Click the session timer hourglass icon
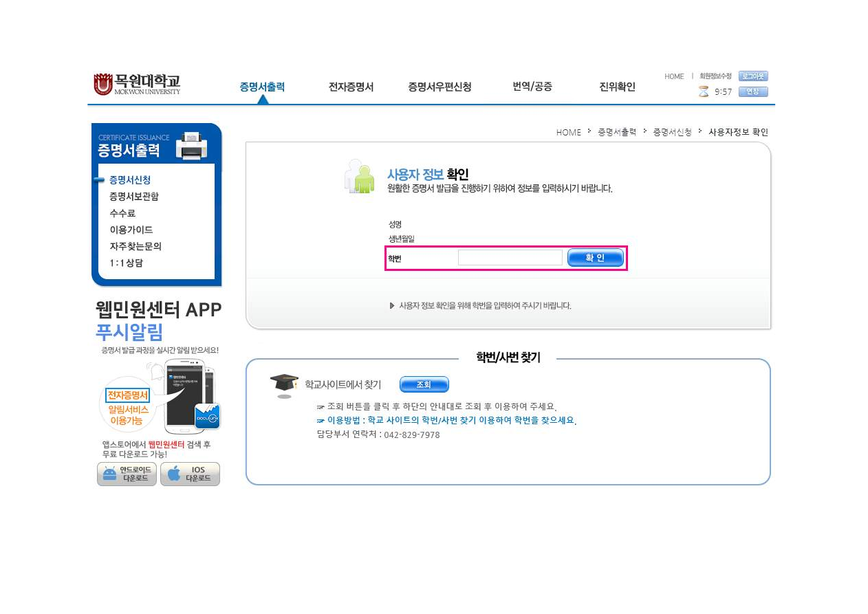Screen dimensions: 868x614 (x=704, y=91)
